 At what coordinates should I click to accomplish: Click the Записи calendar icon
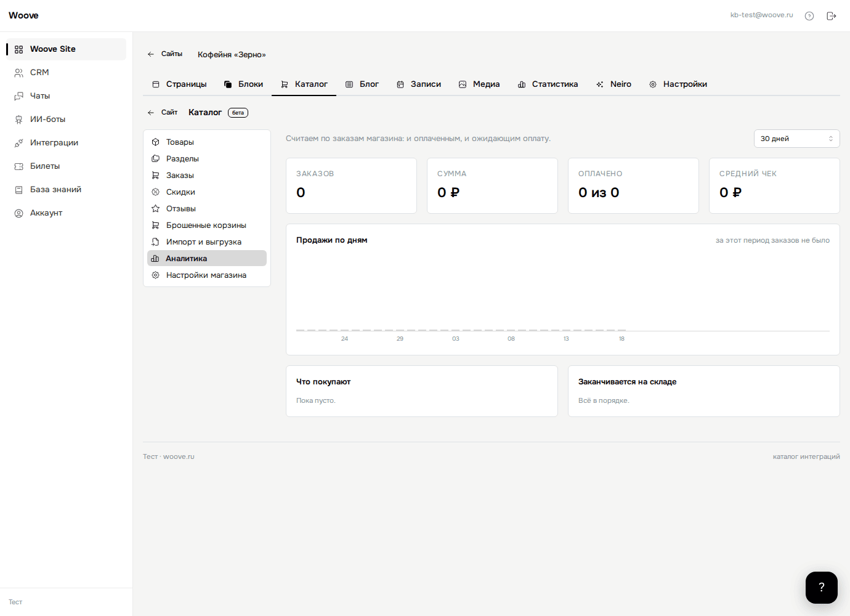[400, 84]
